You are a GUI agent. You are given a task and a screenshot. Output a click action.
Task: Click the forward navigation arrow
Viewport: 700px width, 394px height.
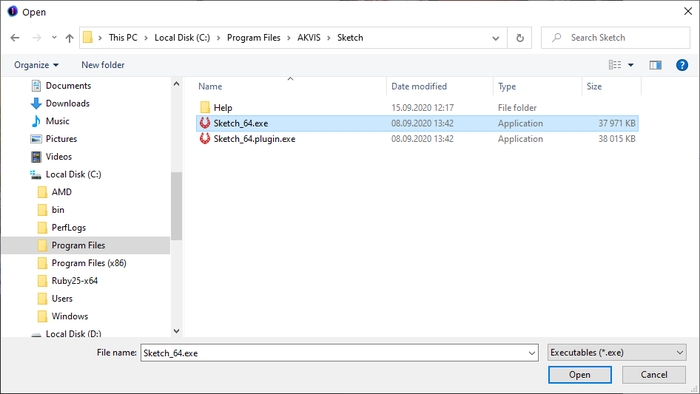pos(37,38)
